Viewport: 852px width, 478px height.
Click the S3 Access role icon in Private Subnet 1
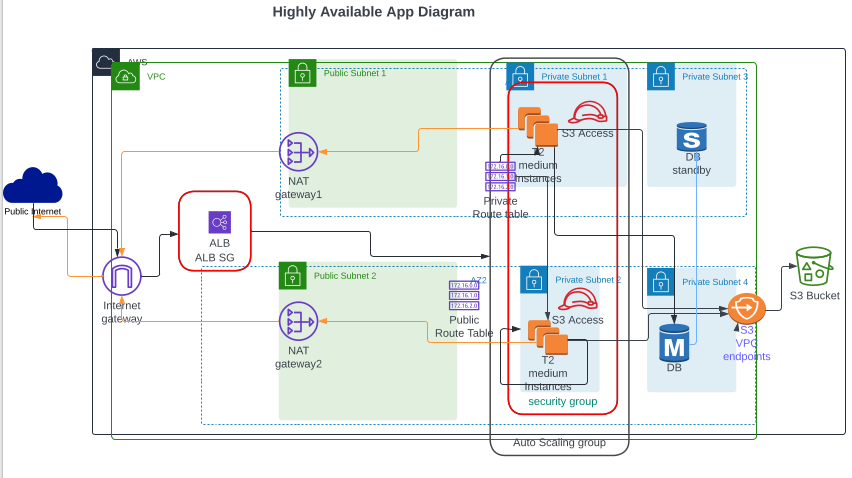588,112
